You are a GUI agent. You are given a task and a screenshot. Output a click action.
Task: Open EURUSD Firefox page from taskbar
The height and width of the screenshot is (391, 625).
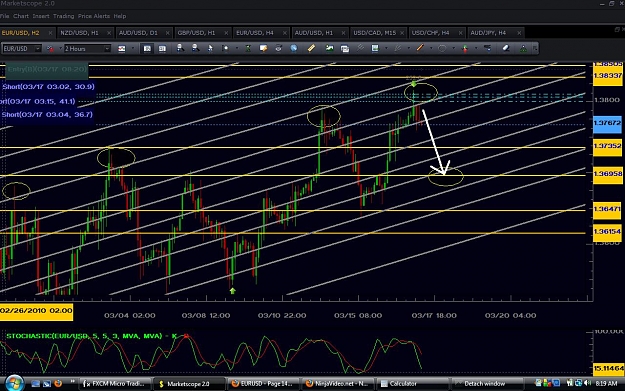pyautogui.click(x=263, y=384)
